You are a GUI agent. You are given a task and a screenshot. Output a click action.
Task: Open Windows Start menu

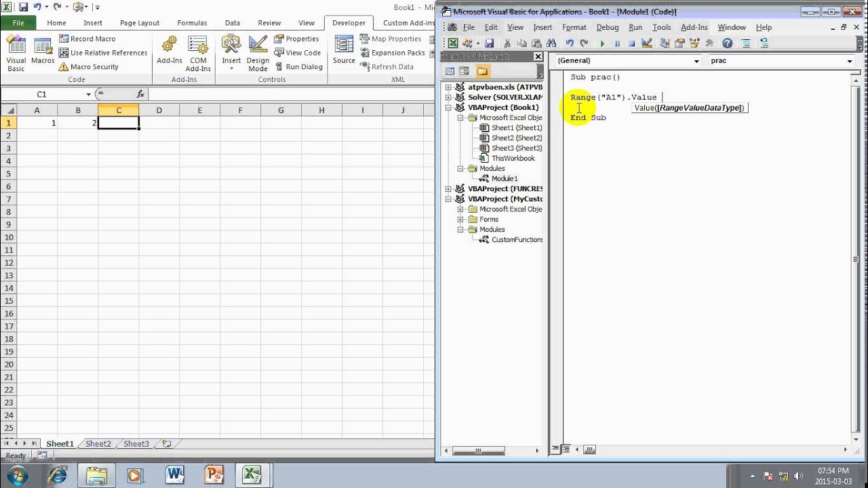coord(16,474)
